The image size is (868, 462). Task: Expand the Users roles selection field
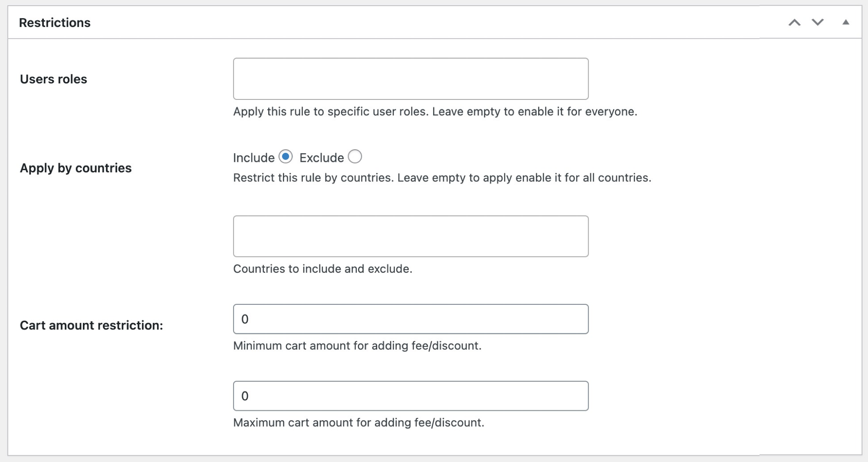click(x=411, y=79)
